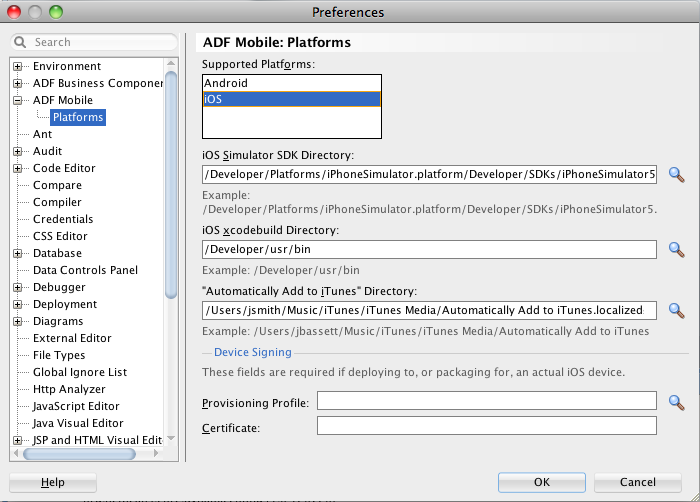Expand the Code Editor tree node

(17, 168)
